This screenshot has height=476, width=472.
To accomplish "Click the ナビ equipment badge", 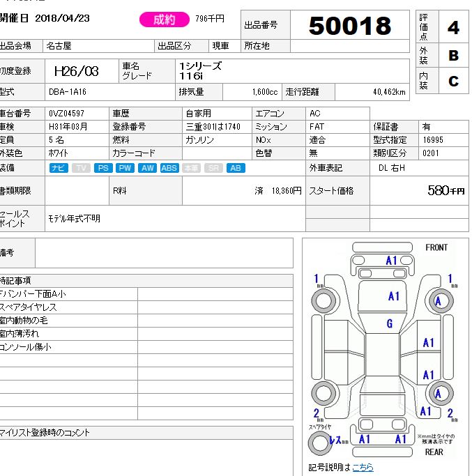I will (59, 168).
